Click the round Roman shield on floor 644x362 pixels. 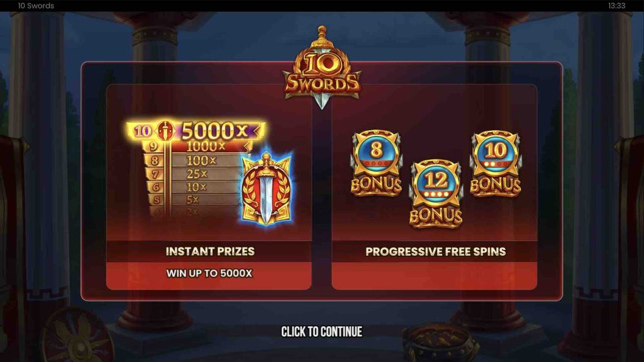coord(77,336)
